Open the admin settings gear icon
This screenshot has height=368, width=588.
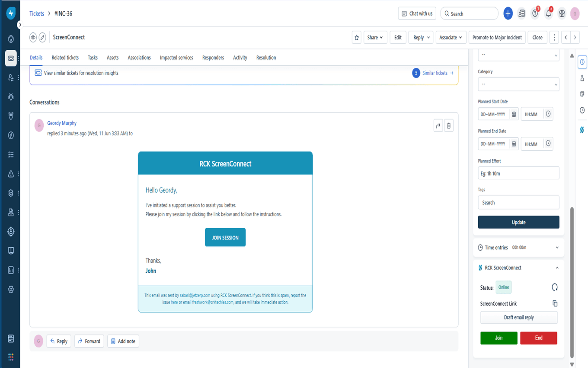pyautogui.click(x=11, y=289)
